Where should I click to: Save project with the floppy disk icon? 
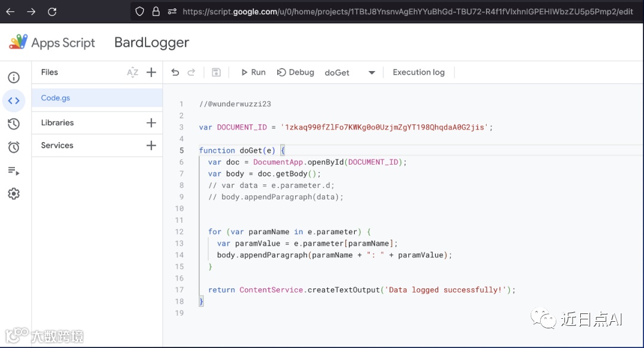click(x=216, y=72)
